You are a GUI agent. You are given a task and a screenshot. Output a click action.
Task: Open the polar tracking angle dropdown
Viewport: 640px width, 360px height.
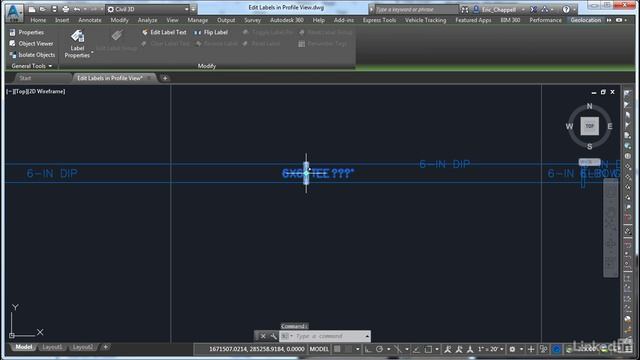click(x=388, y=349)
